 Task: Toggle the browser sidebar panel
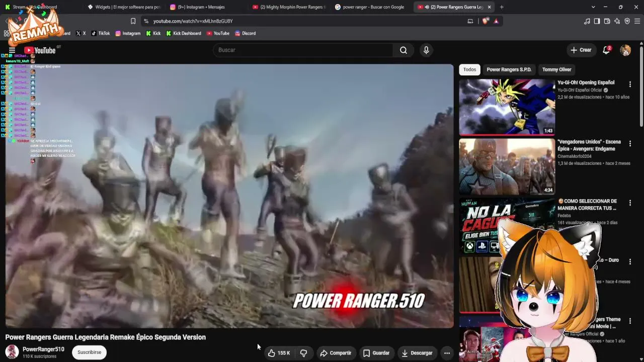(x=597, y=21)
